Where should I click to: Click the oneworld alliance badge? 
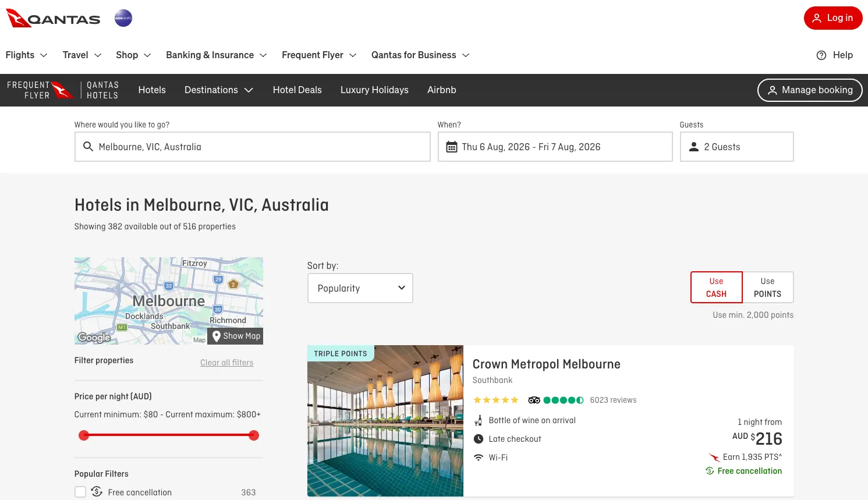[123, 18]
